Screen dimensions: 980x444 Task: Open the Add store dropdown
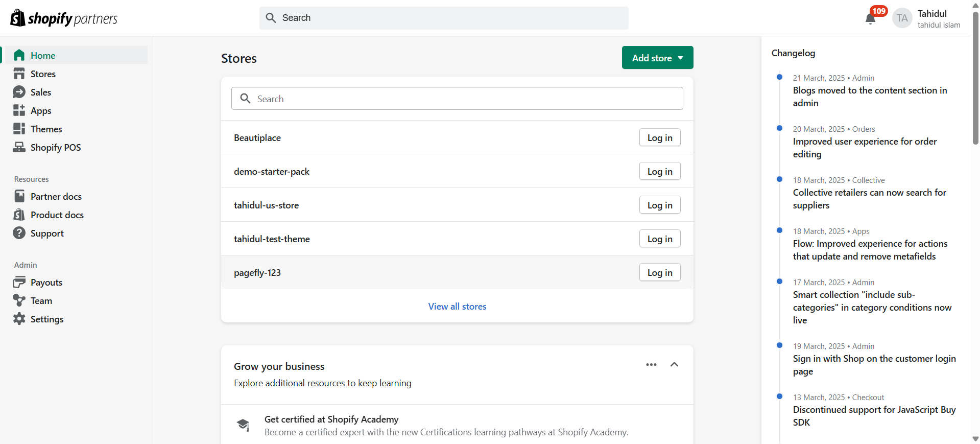(x=657, y=58)
